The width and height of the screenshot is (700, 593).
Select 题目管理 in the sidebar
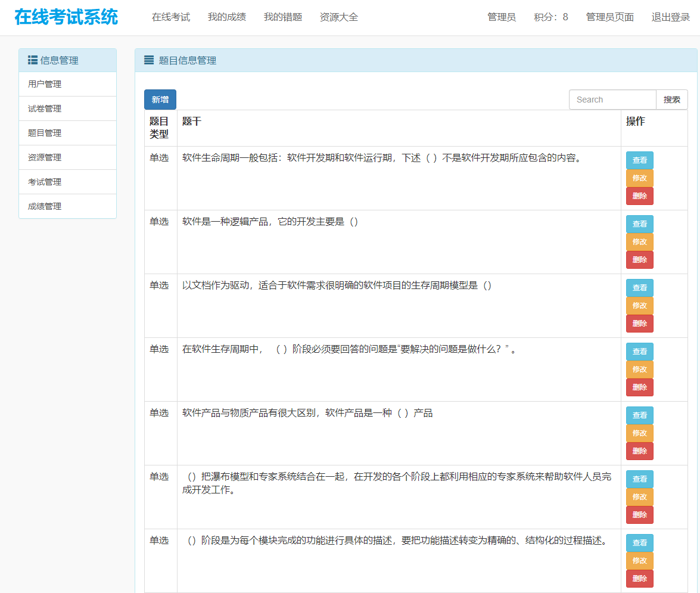67,133
